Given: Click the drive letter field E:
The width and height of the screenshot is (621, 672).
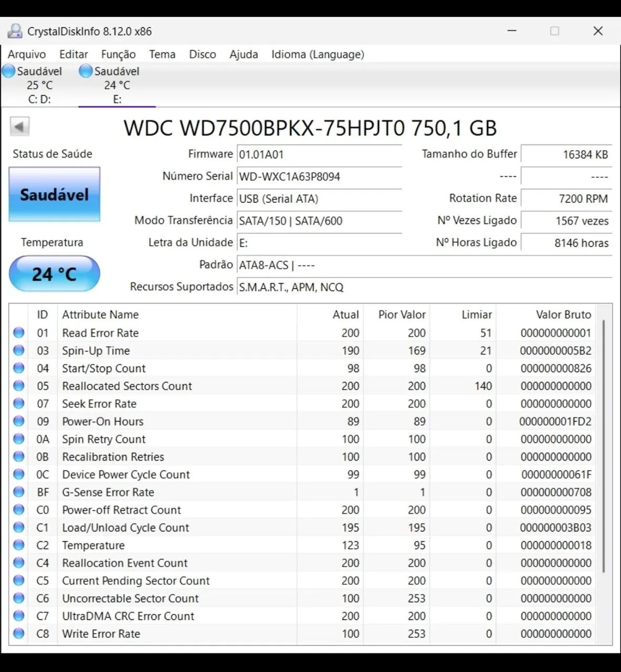Looking at the screenshot, I should coord(319,243).
